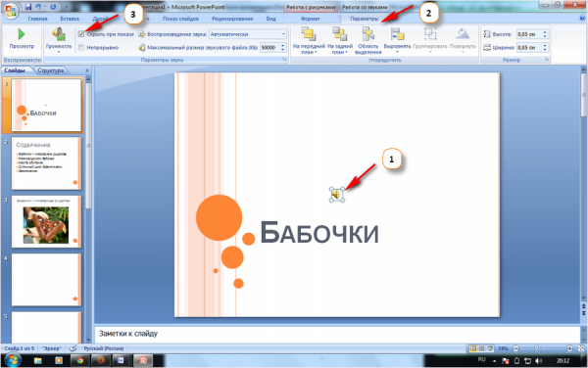The image size is (588, 368).
Task: Open the Рецензирование tab
Action: tap(232, 19)
